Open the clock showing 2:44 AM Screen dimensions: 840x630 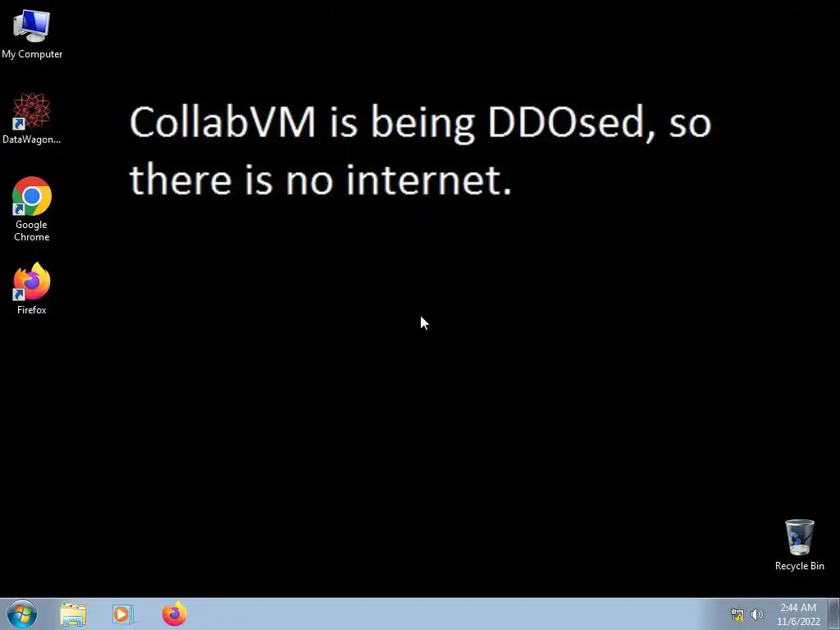pos(798,608)
